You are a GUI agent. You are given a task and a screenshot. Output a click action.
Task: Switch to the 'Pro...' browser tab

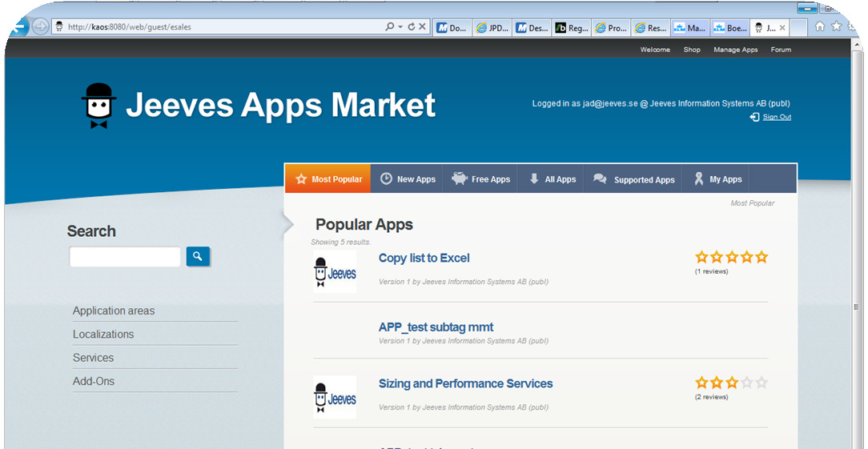click(611, 28)
